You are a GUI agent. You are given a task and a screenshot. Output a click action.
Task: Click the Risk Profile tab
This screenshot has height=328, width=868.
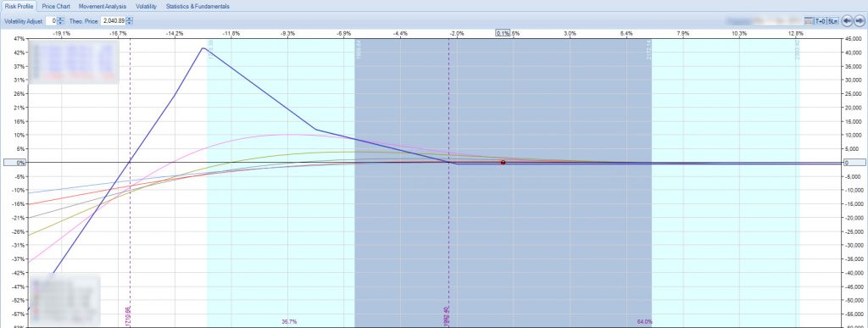[x=19, y=7]
